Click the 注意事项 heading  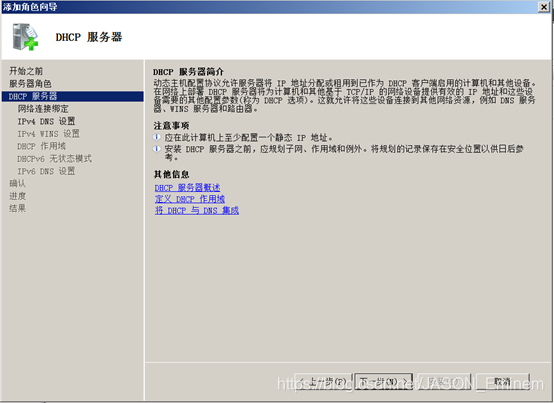point(171,126)
